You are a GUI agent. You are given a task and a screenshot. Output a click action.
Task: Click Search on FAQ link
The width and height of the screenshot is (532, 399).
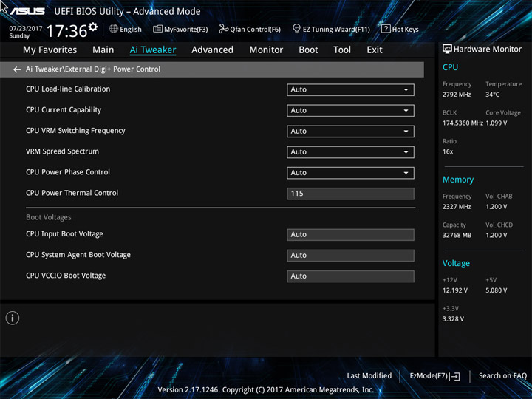click(502, 375)
